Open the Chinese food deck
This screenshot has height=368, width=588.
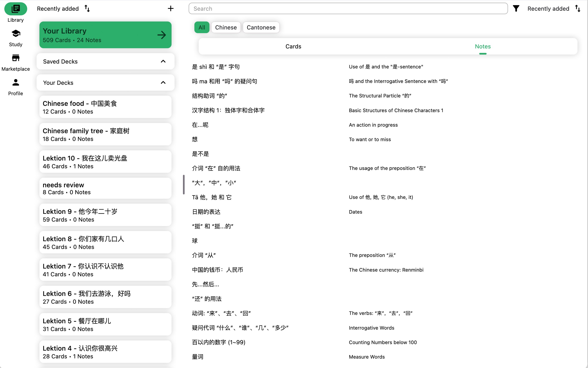tap(105, 107)
